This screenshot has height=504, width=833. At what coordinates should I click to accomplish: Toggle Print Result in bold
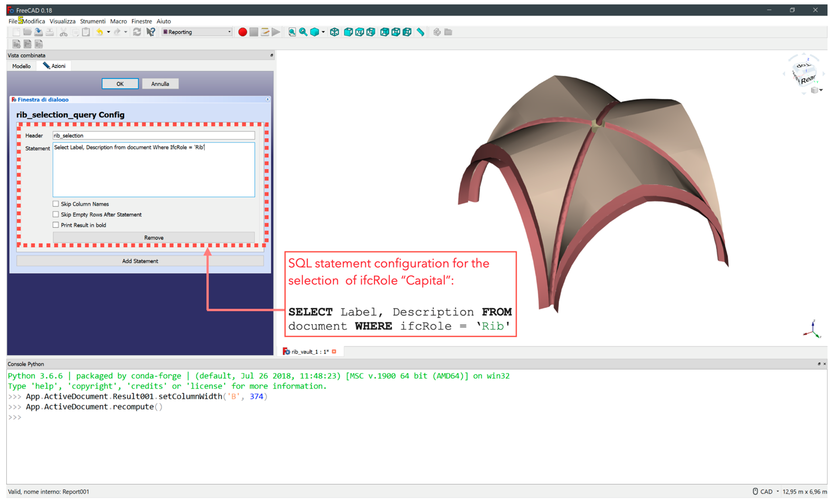point(56,225)
